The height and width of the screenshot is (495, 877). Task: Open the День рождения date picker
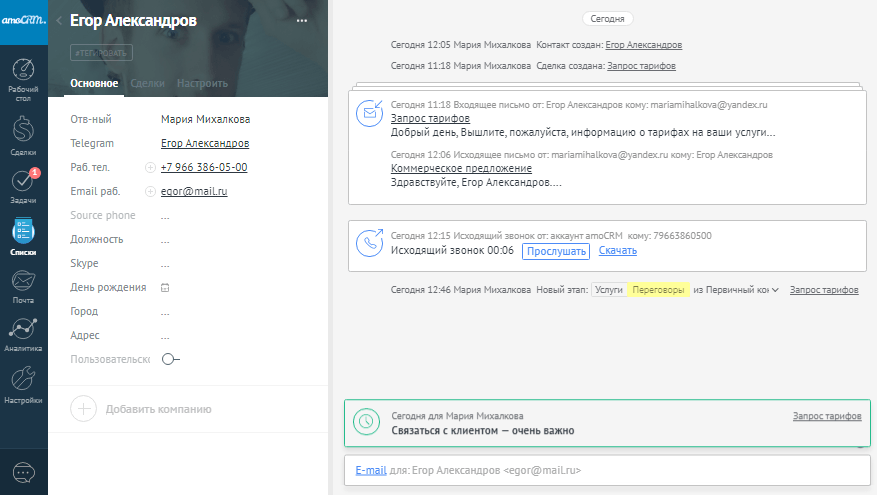click(165, 287)
